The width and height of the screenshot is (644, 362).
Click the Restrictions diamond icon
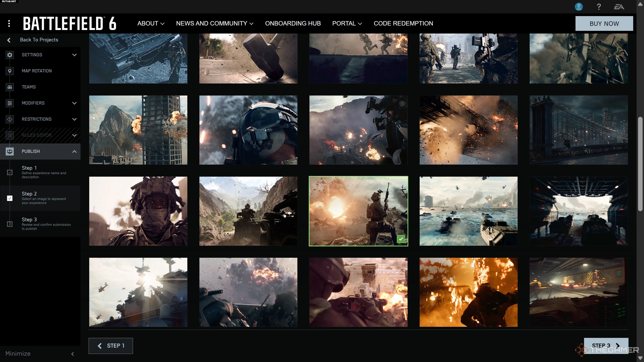click(10, 119)
